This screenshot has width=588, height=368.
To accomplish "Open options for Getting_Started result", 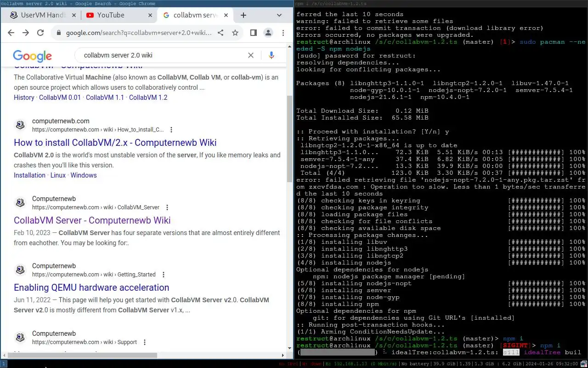I will coord(163,275).
